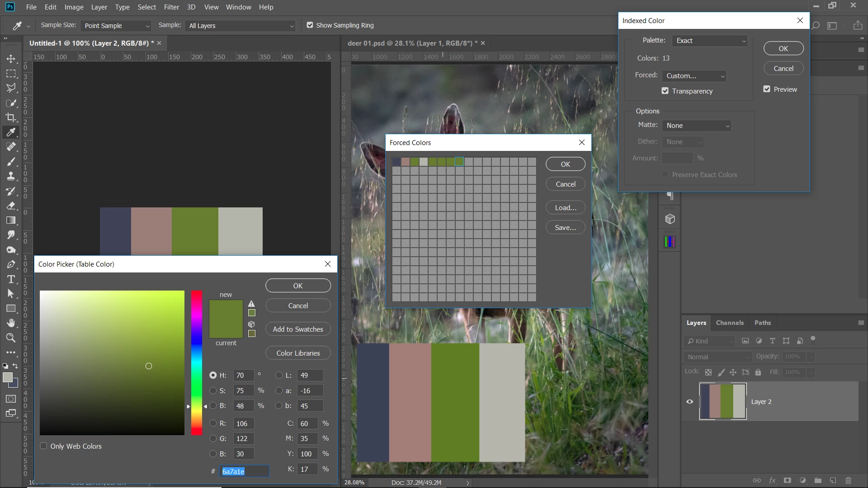This screenshot has width=868, height=488.
Task: Select the Zoom tool
Action: click(x=11, y=338)
